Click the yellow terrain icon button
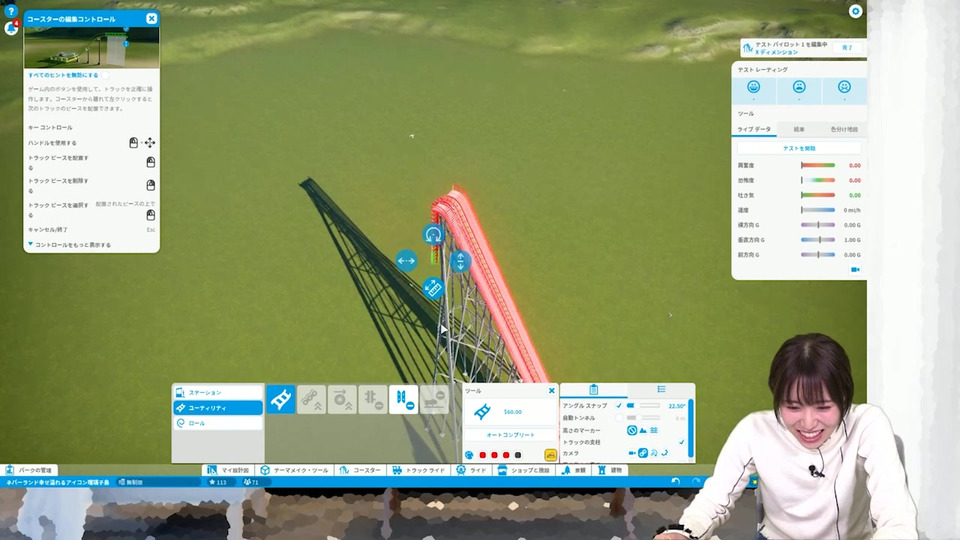This screenshot has width=960, height=540. point(550,455)
